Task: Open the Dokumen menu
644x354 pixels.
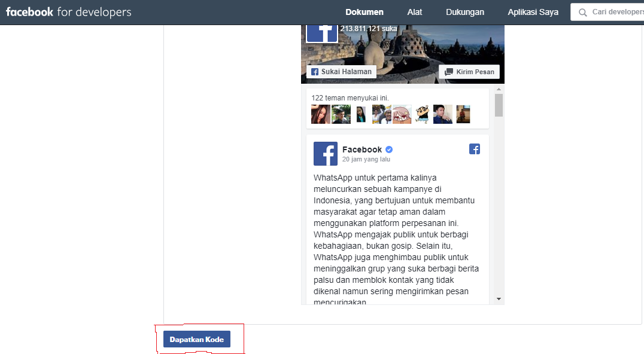Action: pos(364,13)
